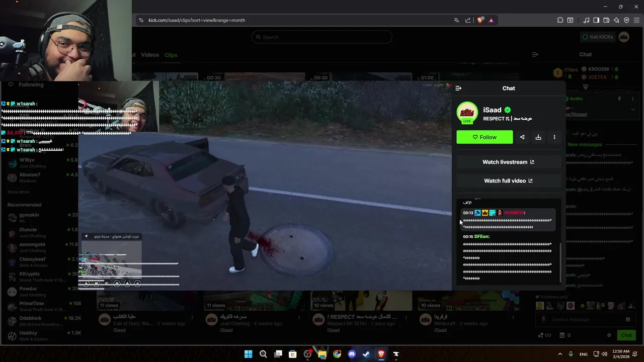Open OBS Studio from taskbar
The image size is (644, 362).
[307, 354]
